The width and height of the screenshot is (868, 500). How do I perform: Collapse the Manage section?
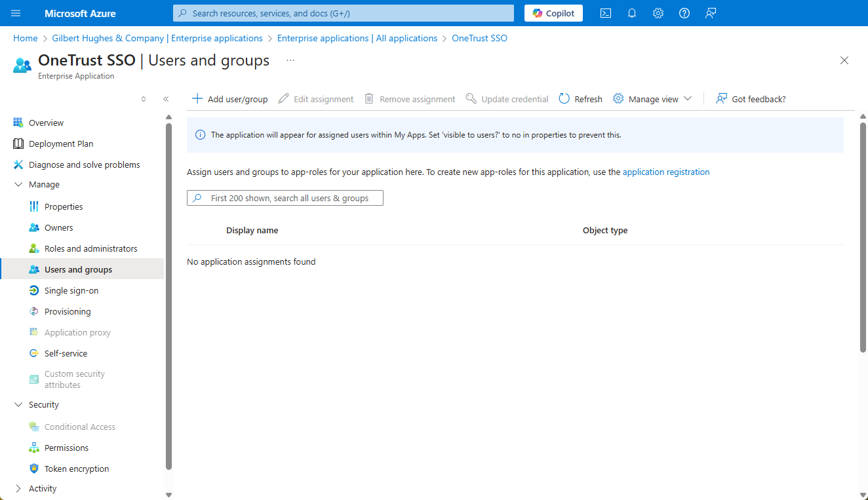[43, 184]
